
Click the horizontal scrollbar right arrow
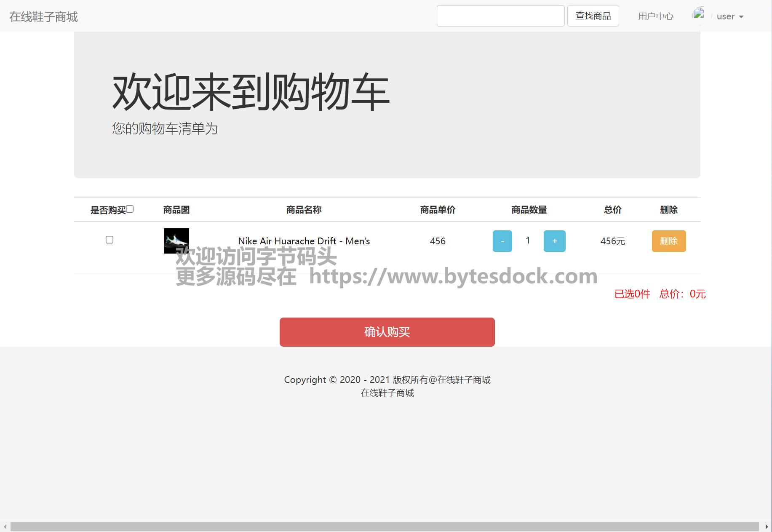tap(767, 527)
